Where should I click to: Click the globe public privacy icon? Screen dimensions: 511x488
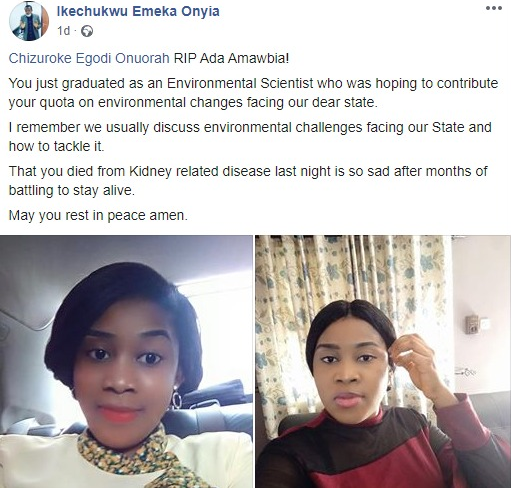point(87,31)
